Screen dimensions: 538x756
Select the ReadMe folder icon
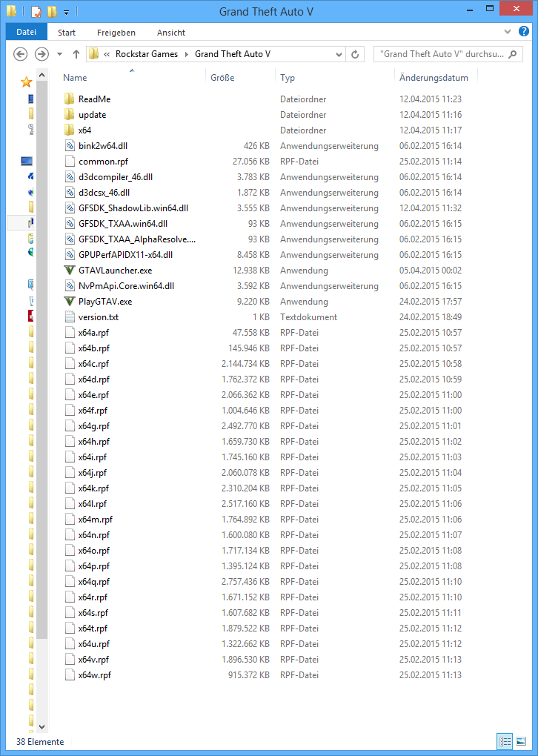pyautogui.click(x=70, y=99)
